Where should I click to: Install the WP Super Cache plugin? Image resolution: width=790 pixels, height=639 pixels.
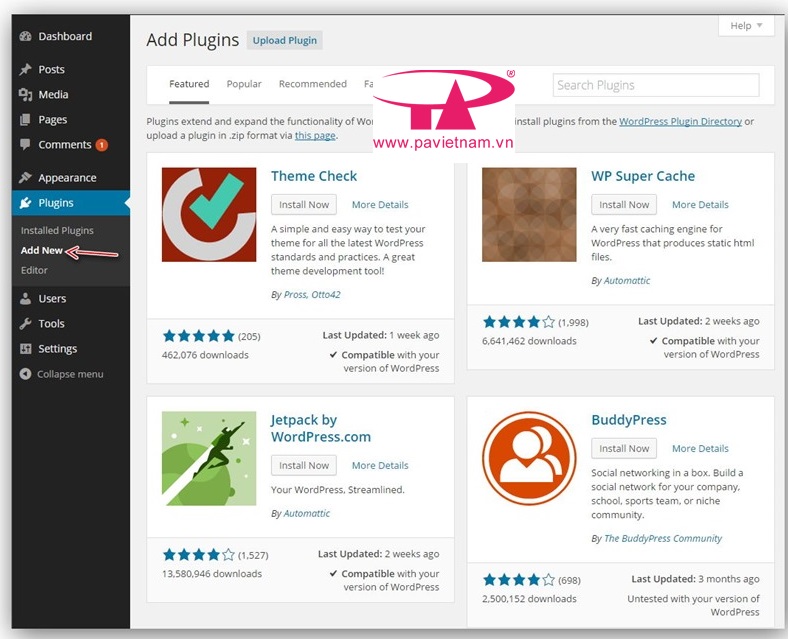pos(624,205)
